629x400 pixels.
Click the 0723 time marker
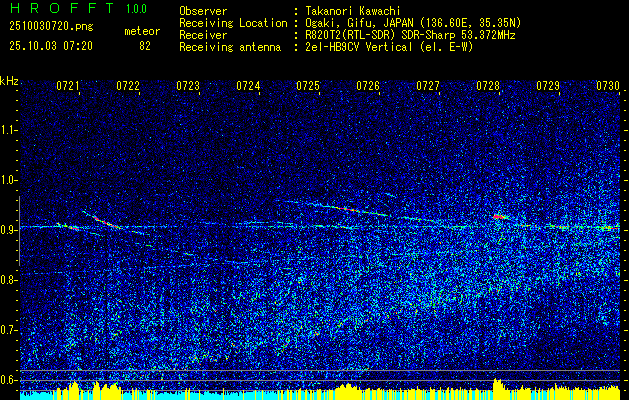pyautogui.click(x=188, y=86)
